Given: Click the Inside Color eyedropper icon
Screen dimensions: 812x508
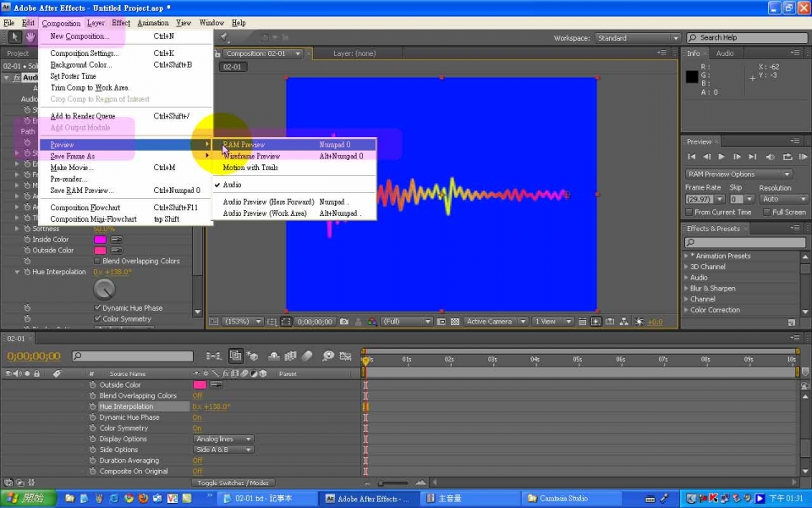Looking at the screenshot, I should coord(117,240).
